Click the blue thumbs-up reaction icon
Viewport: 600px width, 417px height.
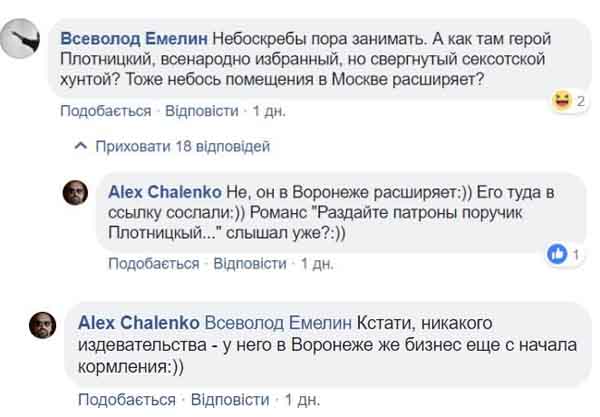click(x=558, y=255)
